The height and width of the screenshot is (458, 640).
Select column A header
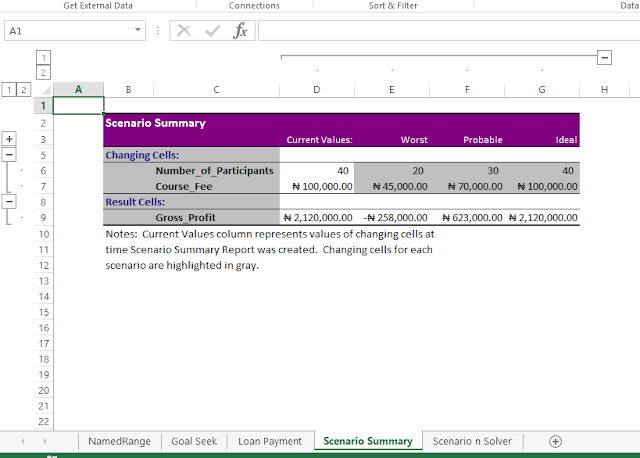[78, 89]
